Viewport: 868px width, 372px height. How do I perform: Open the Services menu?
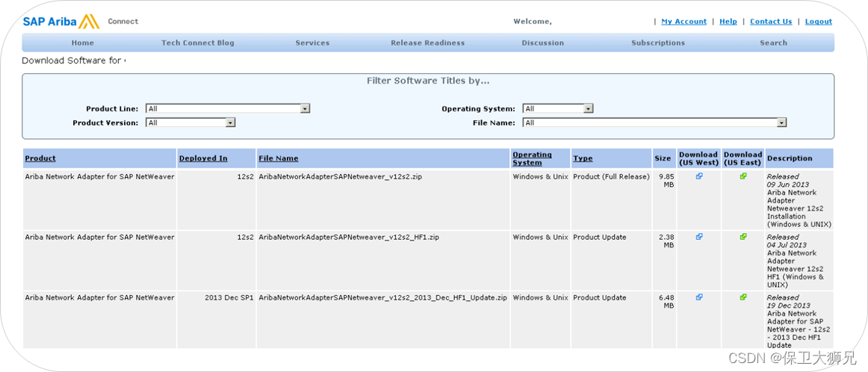tap(312, 43)
